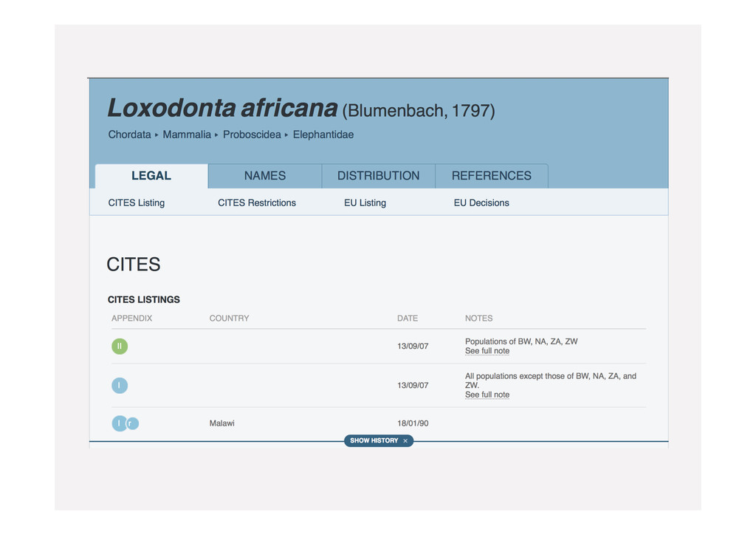Click the small 'r' reservation badge
Screen dimensions: 756x535
point(132,423)
